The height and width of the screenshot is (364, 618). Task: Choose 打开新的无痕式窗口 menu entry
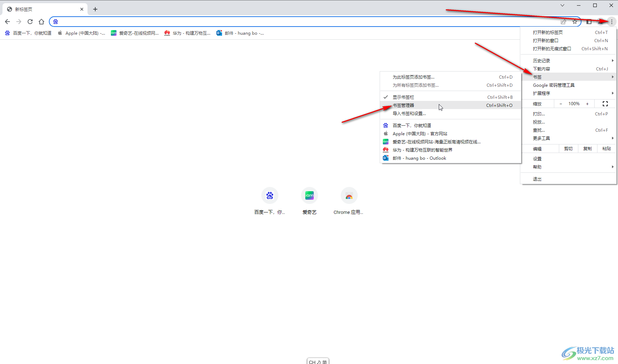[x=568, y=49]
